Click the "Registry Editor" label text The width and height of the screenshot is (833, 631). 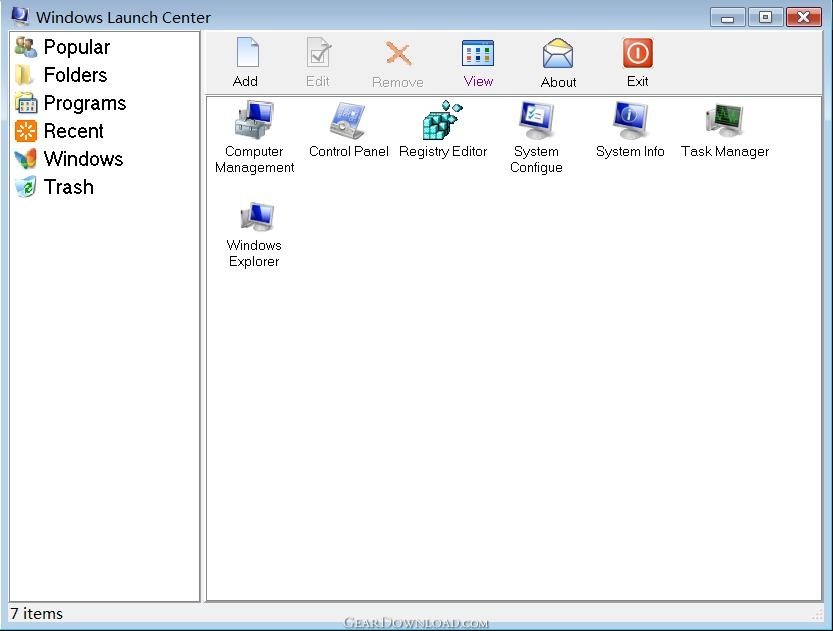click(x=443, y=151)
